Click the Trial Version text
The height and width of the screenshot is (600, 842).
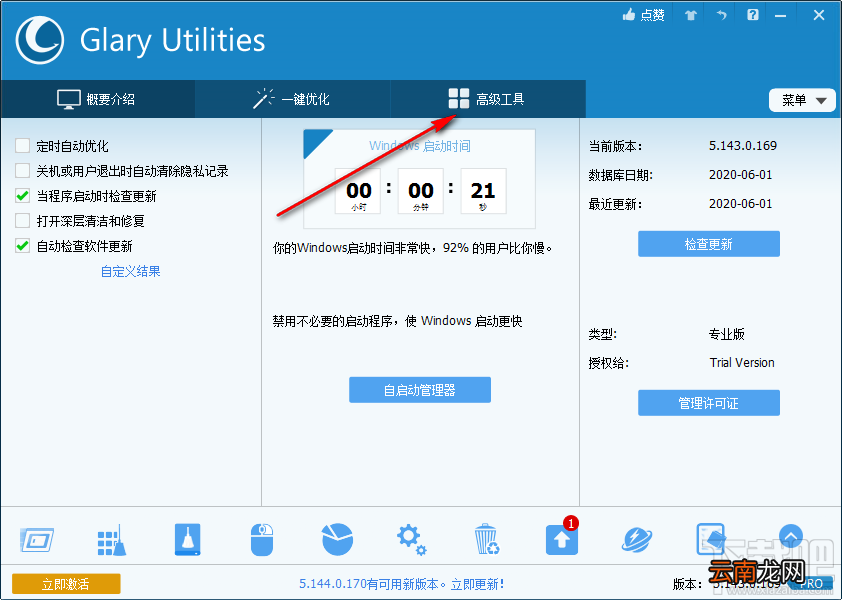(x=742, y=363)
